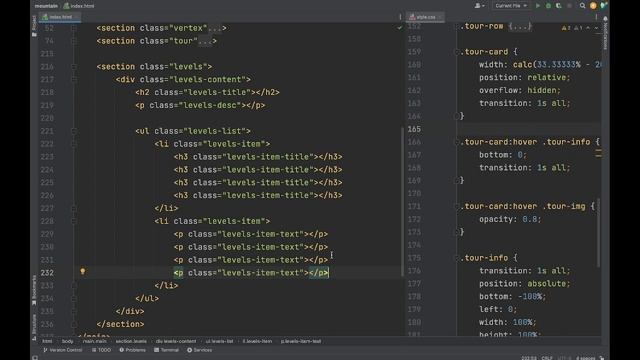The height and width of the screenshot is (360, 640).
Task: Click index.html in the navigation bar
Action: tap(79, 6)
